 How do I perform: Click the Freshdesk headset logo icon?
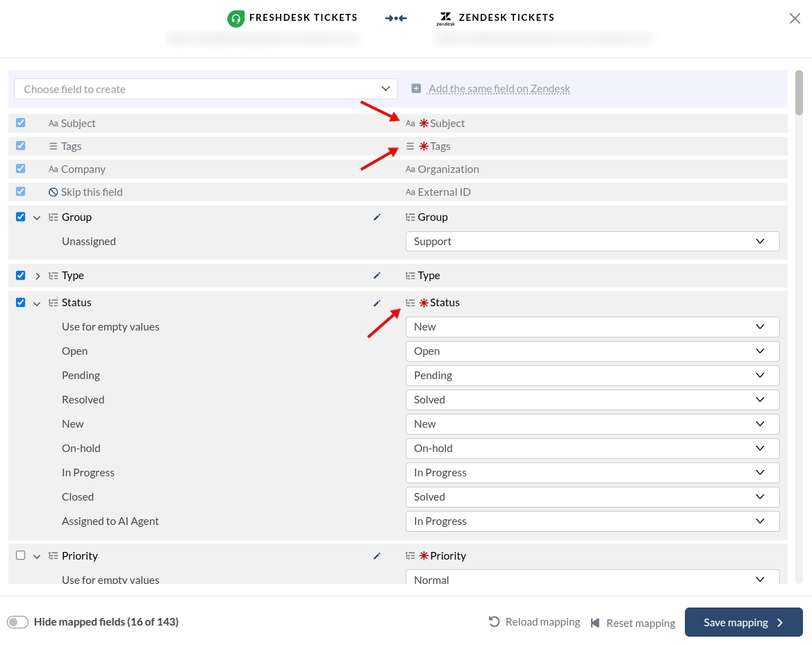tap(235, 19)
